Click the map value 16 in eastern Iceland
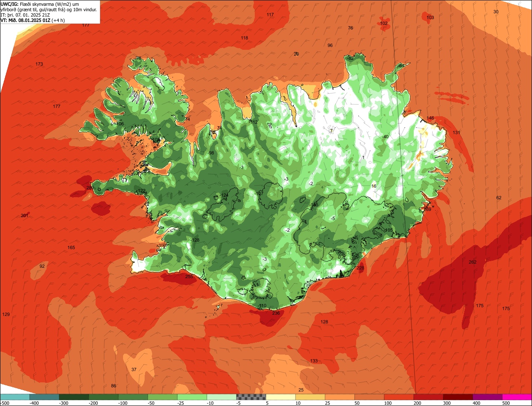The image size is (532, 406). pyautogui.click(x=374, y=186)
